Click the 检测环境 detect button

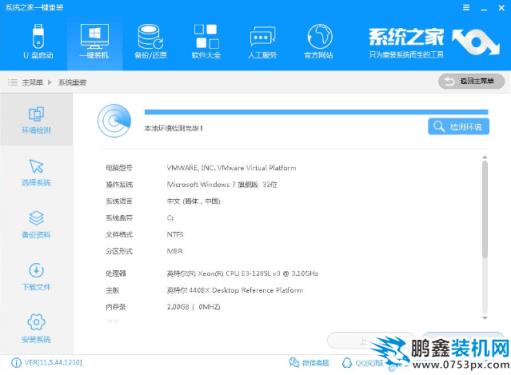tap(459, 127)
